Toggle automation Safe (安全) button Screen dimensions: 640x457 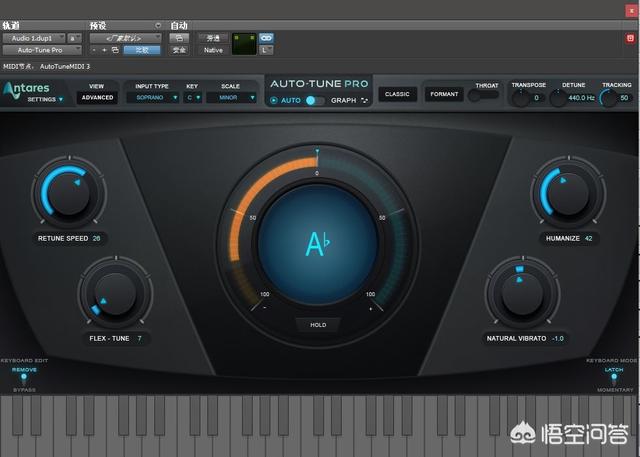[x=179, y=50]
